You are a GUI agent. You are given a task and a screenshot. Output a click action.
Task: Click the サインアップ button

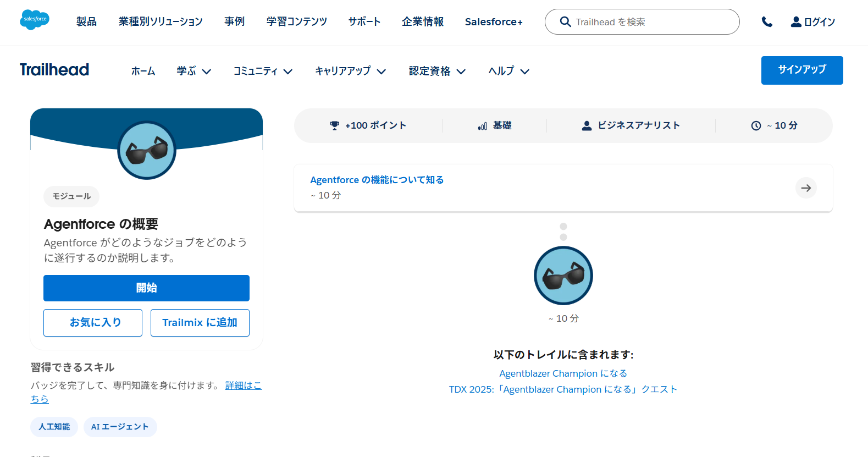tap(801, 70)
